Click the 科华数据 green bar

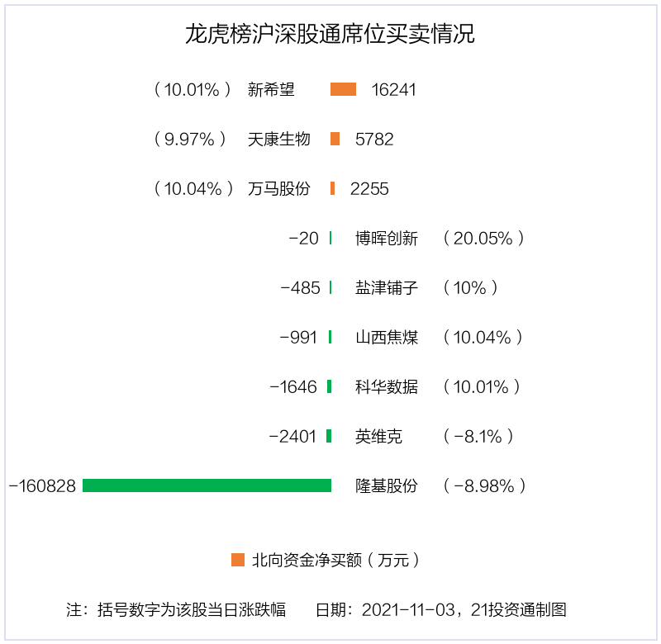(329, 386)
